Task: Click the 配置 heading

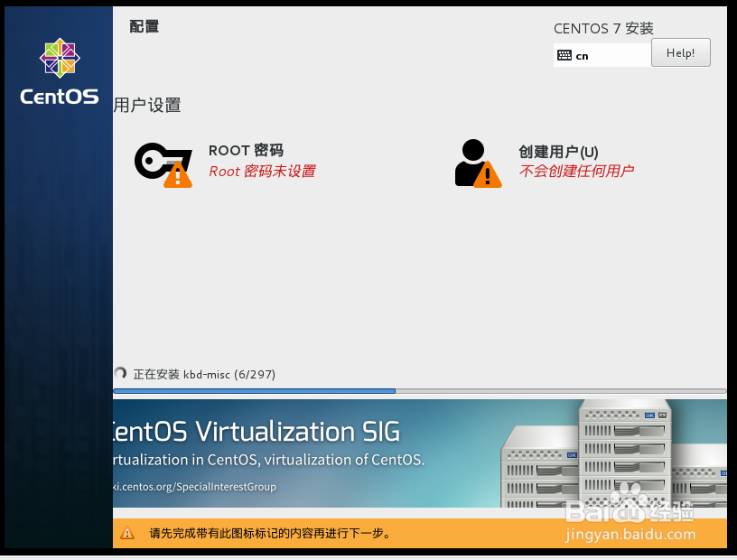Action: click(x=144, y=26)
